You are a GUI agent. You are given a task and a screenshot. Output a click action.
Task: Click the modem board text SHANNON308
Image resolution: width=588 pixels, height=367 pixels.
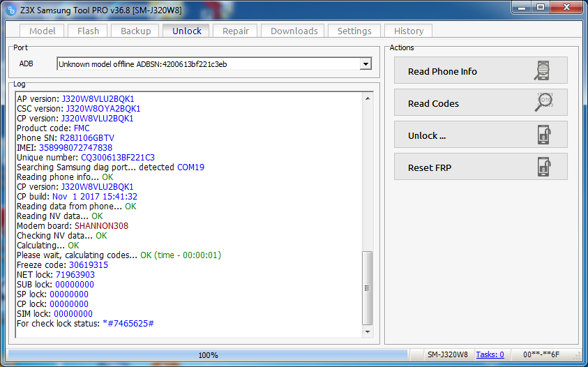pyautogui.click(x=101, y=226)
